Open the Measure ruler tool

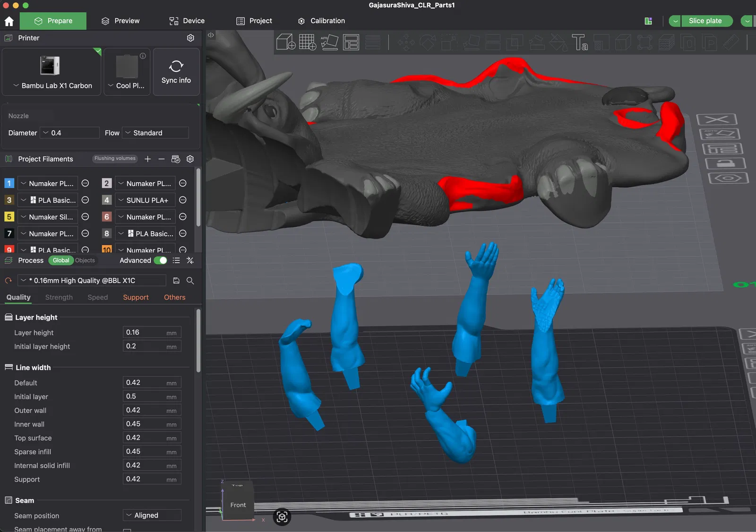coord(731,43)
